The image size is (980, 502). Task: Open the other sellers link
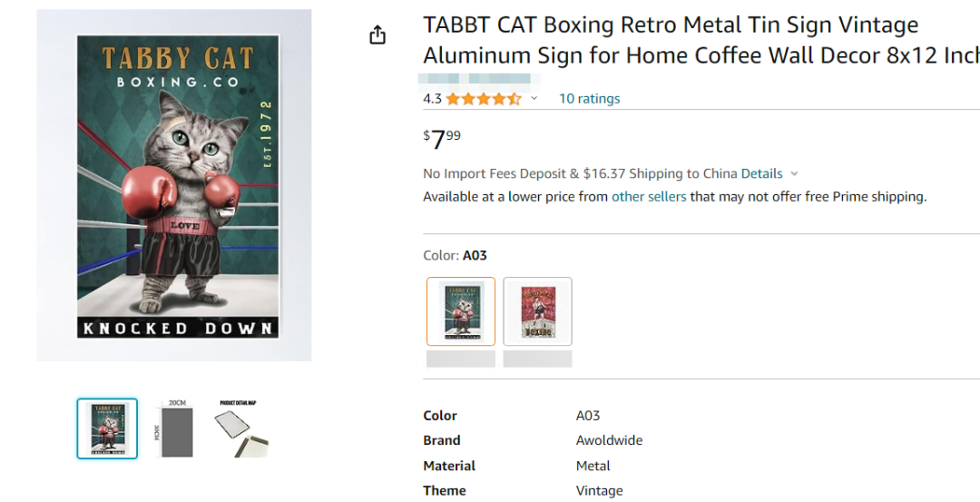649,196
